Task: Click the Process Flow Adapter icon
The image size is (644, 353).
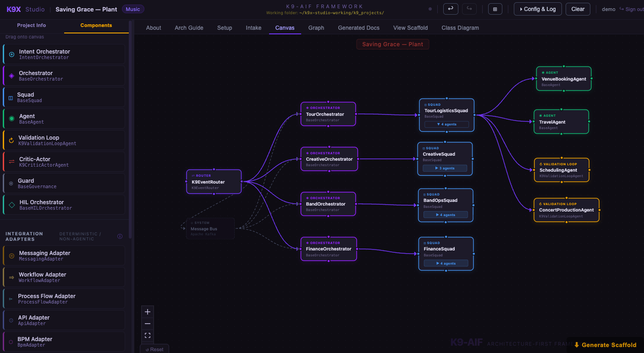Action: (11, 299)
